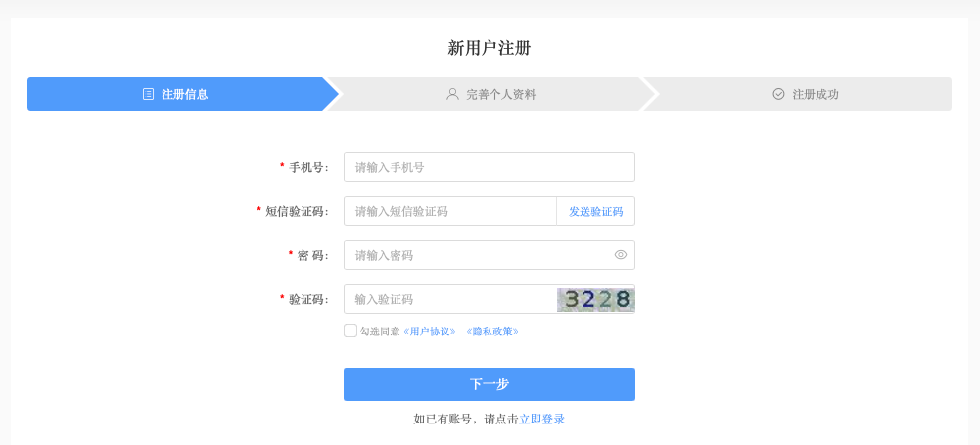Focus the password input field
980x445 pixels.
pos(478,255)
